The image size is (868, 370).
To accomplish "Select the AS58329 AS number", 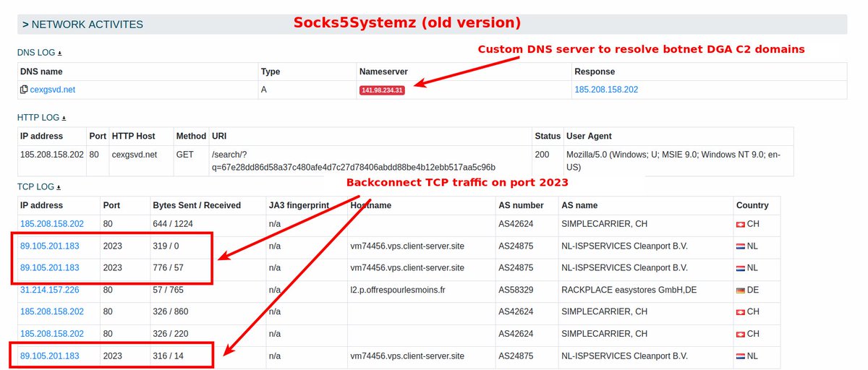I will click(x=516, y=290).
